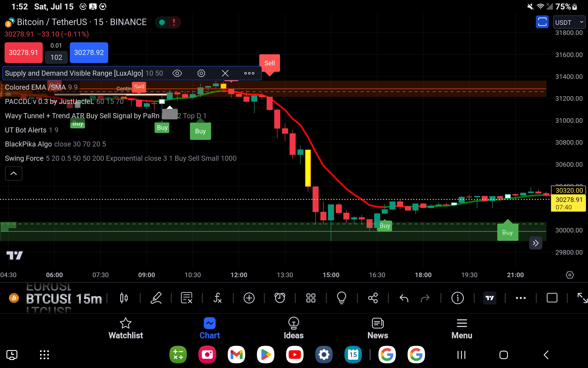Open the Play Store app in taskbar
This screenshot has height=368, width=588.
point(266,355)
